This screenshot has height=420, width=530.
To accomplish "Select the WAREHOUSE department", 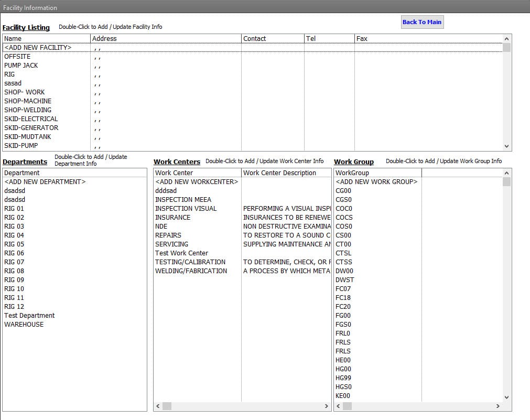I will tap(74, 325).
